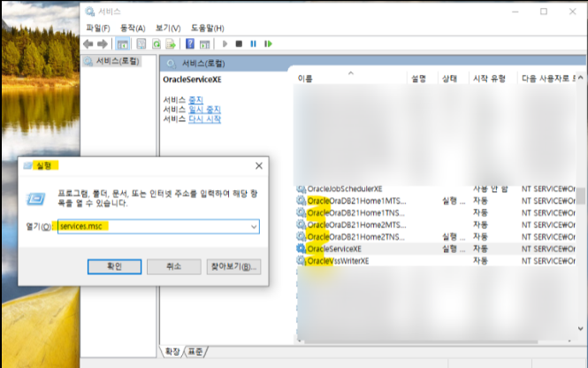Click gear icon of OracleJobSchedulerXE row
This screenshot has height=368, width=588.
(x=301, y=188)
